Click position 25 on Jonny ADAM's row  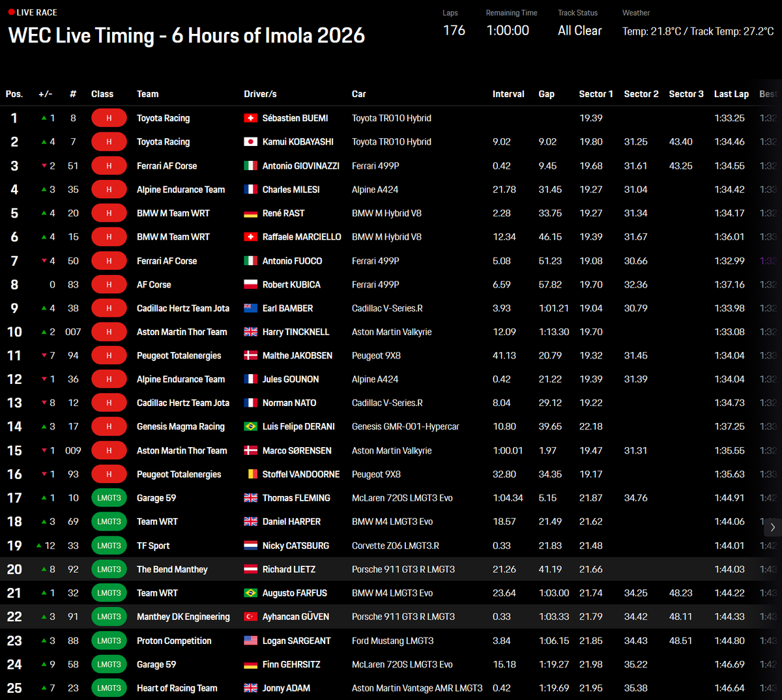[x=14, y=688]
